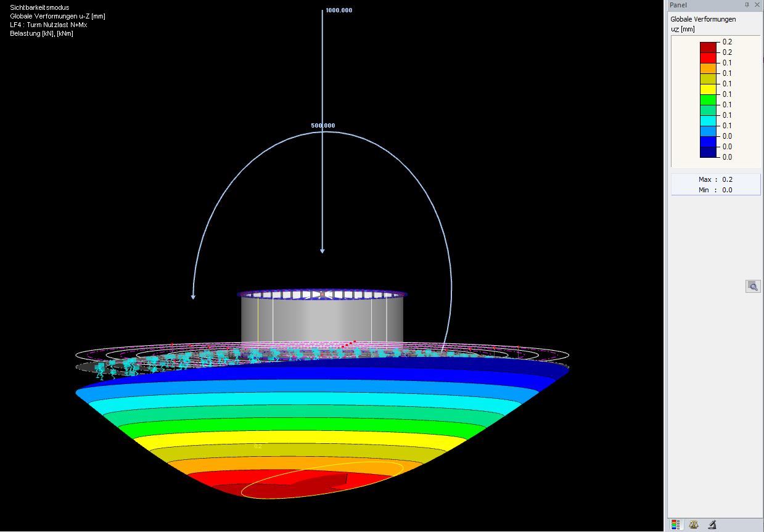Select the yellow ellipse on red deformation zone
Image resolution: width=764 pixels, height=532 pixels.
coord(322,480)
